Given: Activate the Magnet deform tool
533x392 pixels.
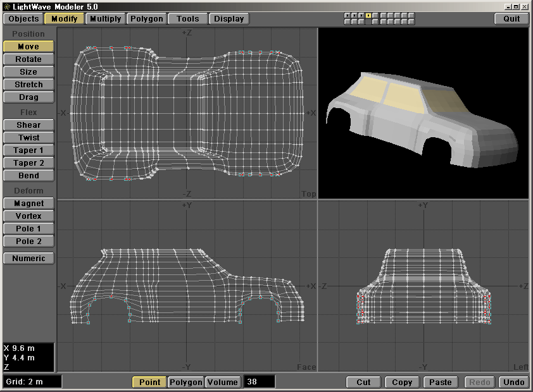Looking at the screenshot, I should click(x=28, y=204).
